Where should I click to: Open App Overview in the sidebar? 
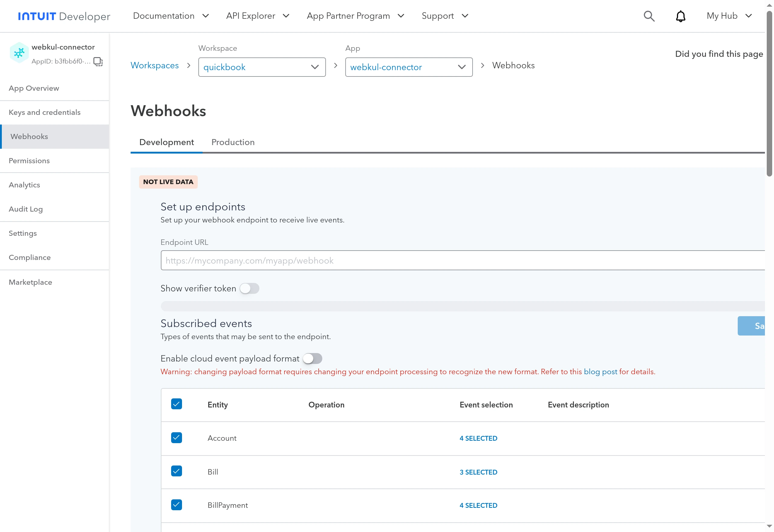pos(54,88)
